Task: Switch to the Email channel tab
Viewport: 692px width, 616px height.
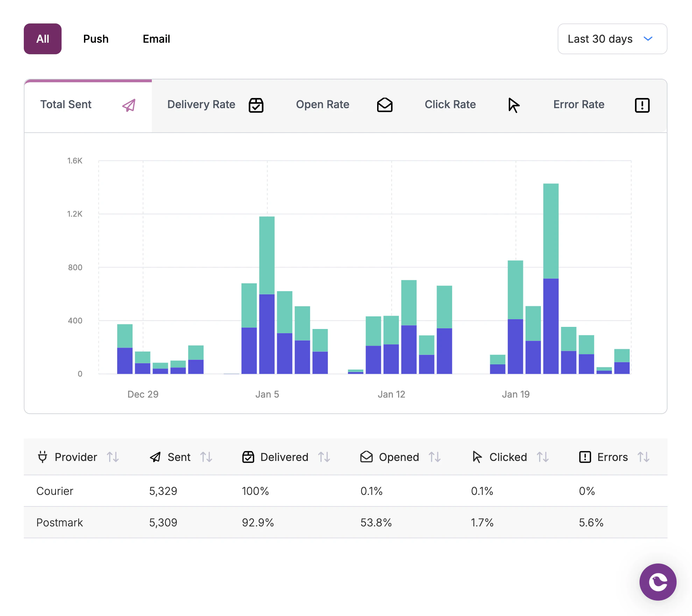Action: coord(156,39)
